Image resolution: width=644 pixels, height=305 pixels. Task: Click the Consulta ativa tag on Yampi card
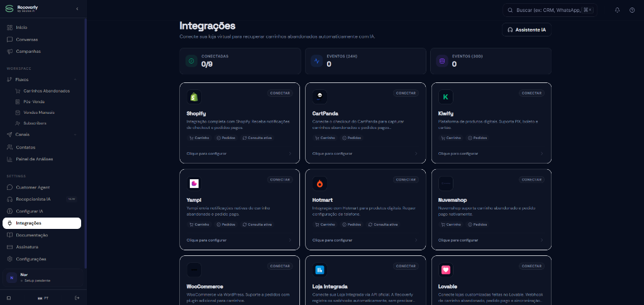257,225
